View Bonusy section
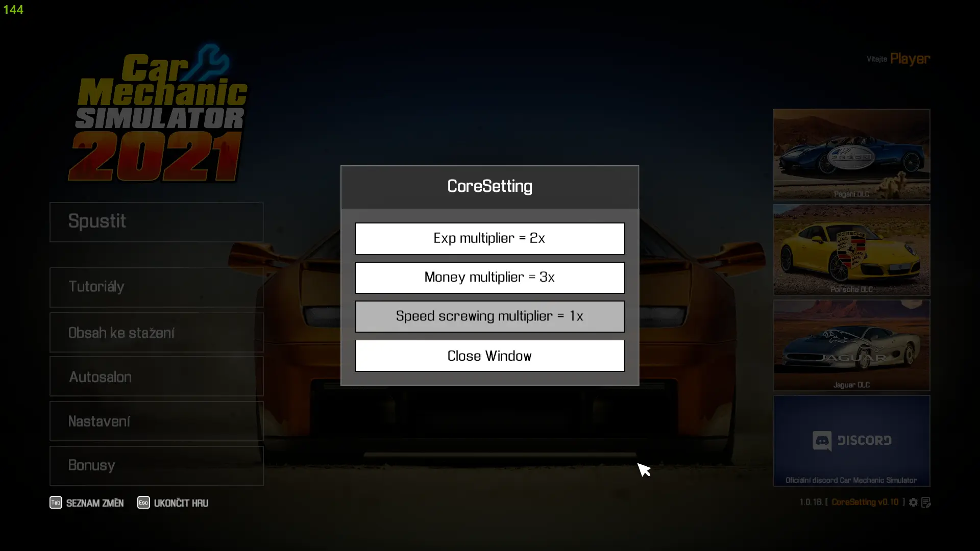This screenshot has width=980, height=551. pyautogui.click(x=156, y=465)
